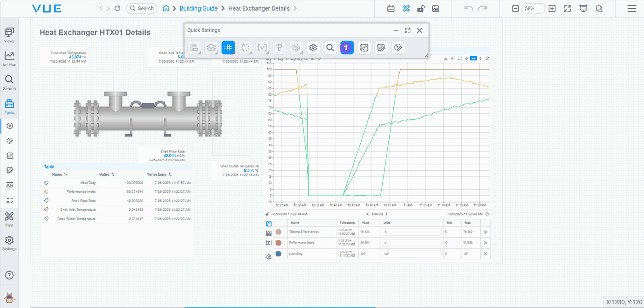
Task: Open the Tools toolbox in sidebar
Action: click(9, 106)
